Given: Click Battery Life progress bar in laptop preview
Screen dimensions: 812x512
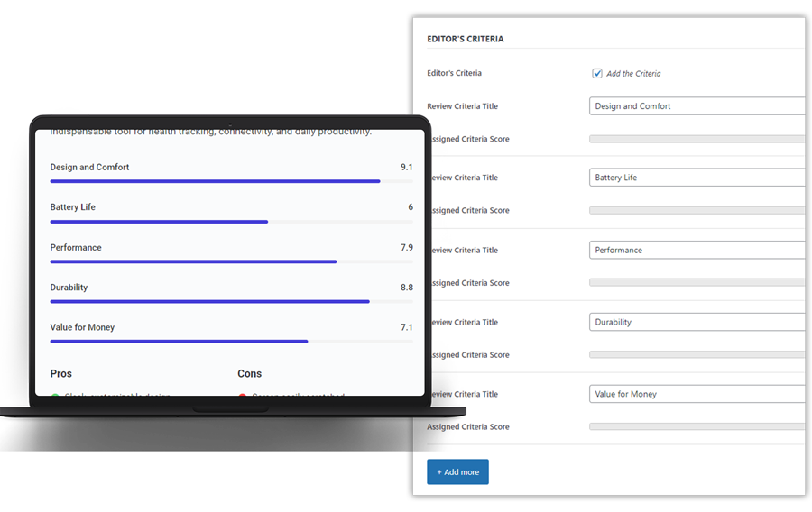Looking at the screenshot, I should (x=232, y=222).
